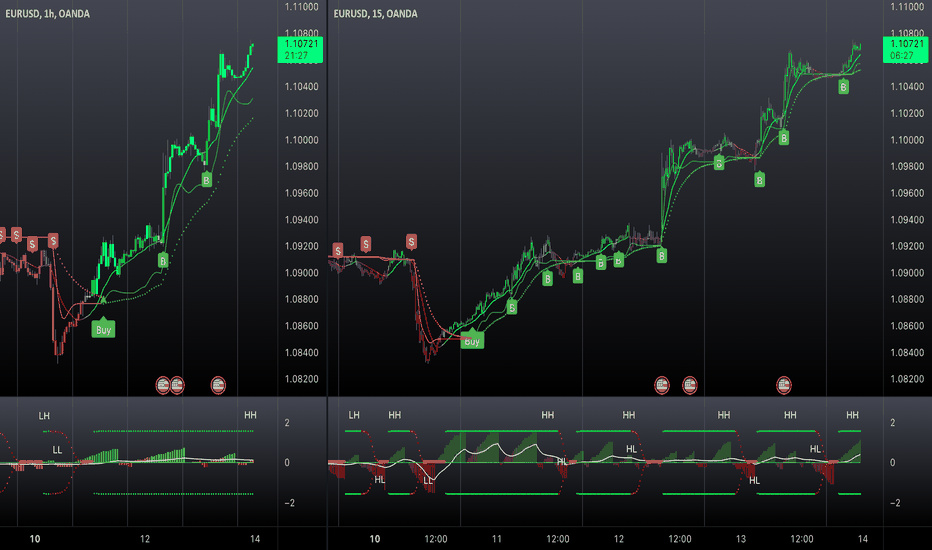932x550 pixels.
Task: Click the 1.08200 level on 1h price axis
Action: 301,379
